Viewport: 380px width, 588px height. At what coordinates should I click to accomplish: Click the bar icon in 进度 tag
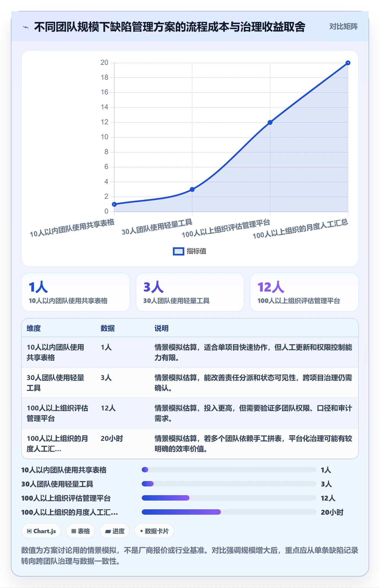coord(108,532)
